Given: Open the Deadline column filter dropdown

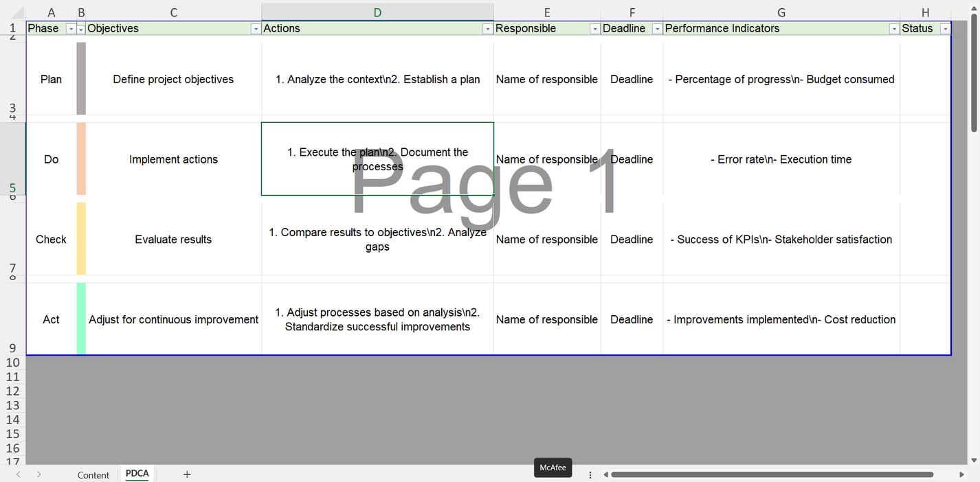Looking at the screenshot, I should [656, 29].
